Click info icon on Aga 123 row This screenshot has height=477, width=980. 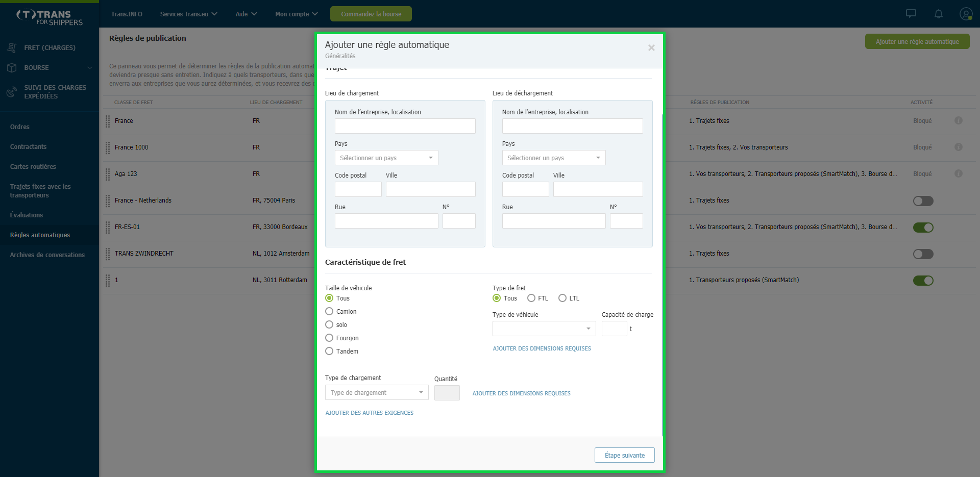point(959,173)
